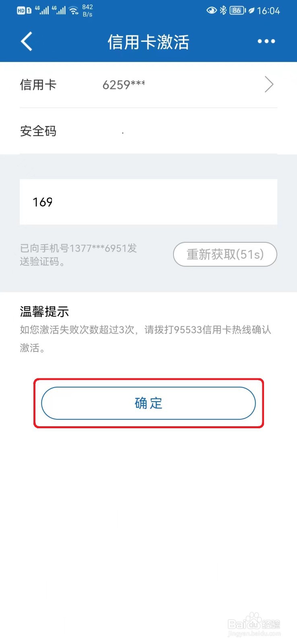Screen dimensions: 297x644
Task: Tap the clock showing 16:04
Action: [268, 11]
